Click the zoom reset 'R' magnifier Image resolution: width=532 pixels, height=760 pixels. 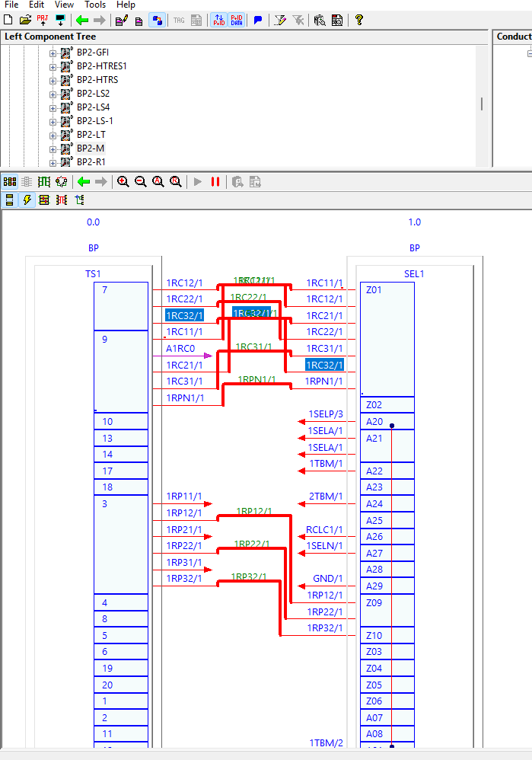pos(175,182)
